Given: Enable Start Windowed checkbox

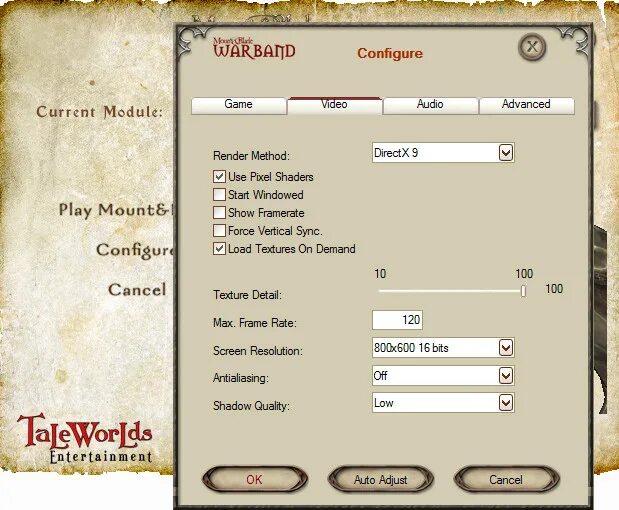Looking at the screenshot, I should [x=219, y=195].
